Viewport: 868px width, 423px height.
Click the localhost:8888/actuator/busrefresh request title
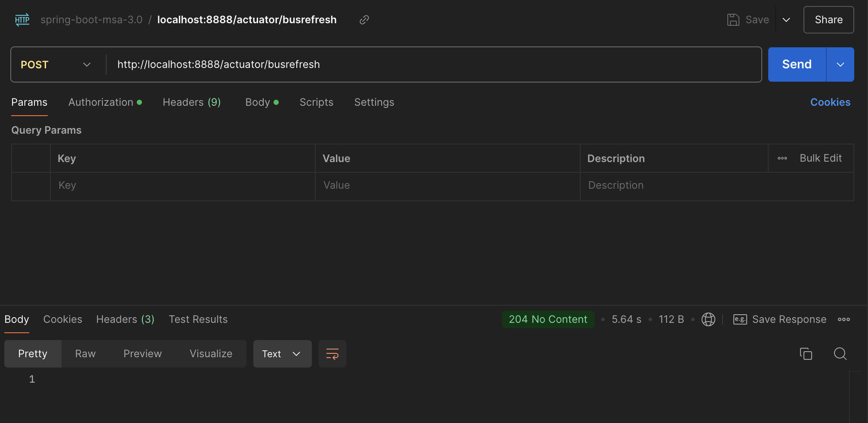click(247, 20)
